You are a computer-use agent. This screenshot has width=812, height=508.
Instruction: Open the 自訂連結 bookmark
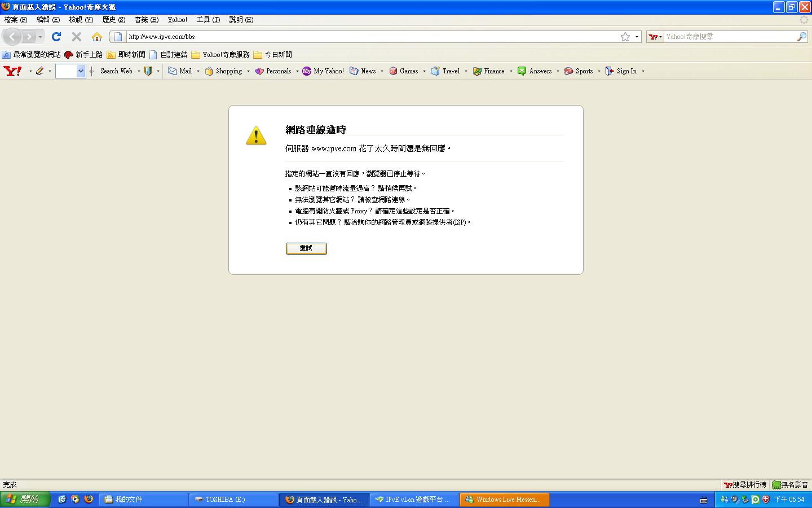pyautogui.click(x=169, y=55)
